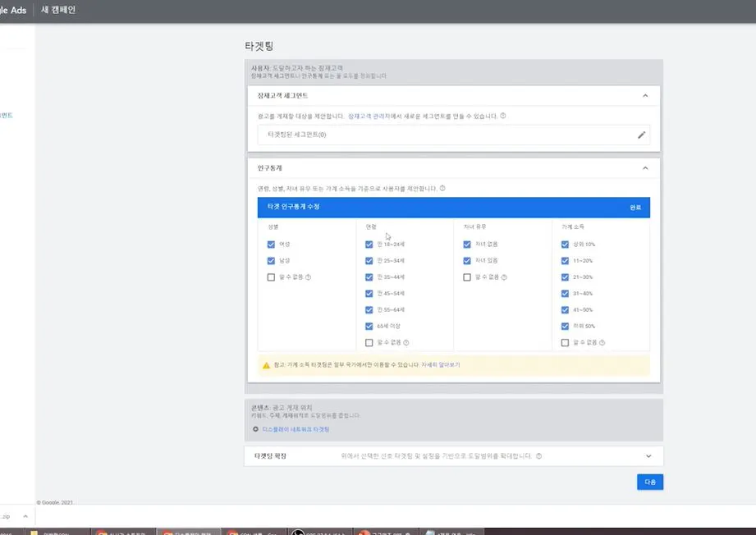Open the 자세히 알아보기 link
The width and height of the screenshot is (756, 535).
point(441,365)
